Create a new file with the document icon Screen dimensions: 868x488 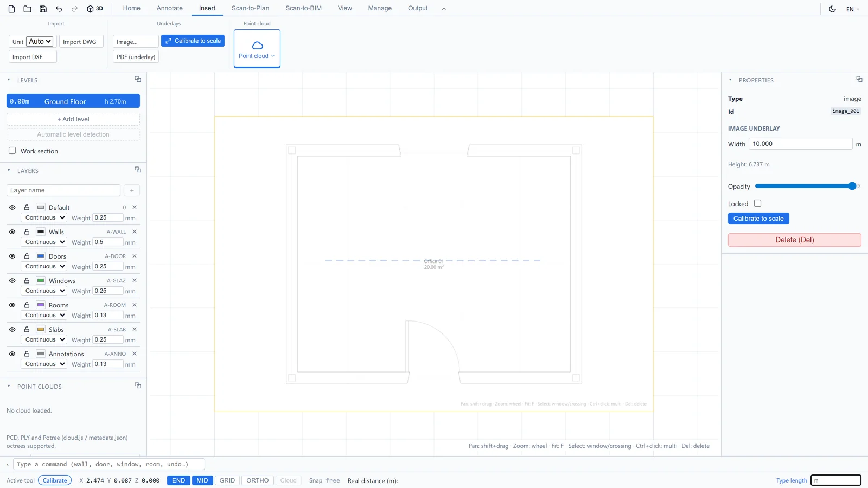click(x=11, y=9)
